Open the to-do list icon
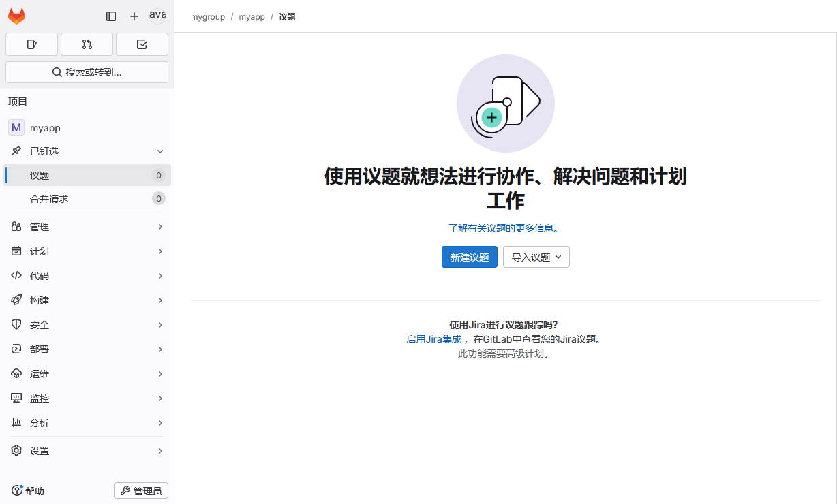 [142, 44]
